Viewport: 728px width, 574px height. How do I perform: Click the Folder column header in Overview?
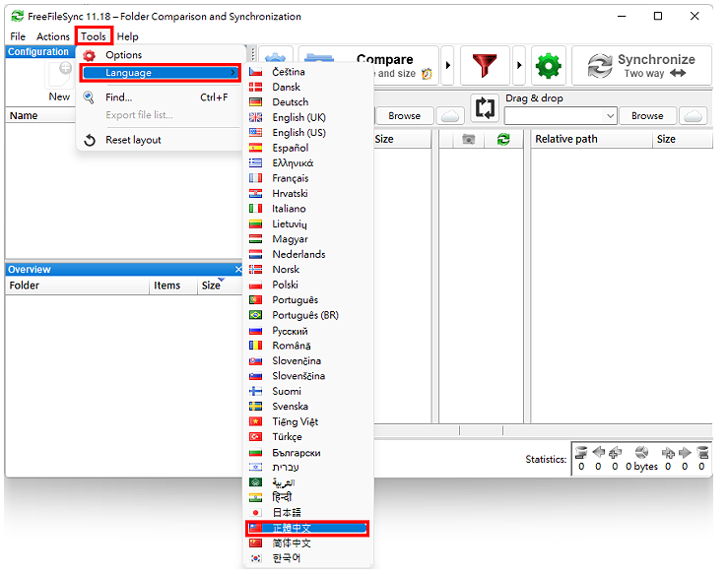click(77, 286)
